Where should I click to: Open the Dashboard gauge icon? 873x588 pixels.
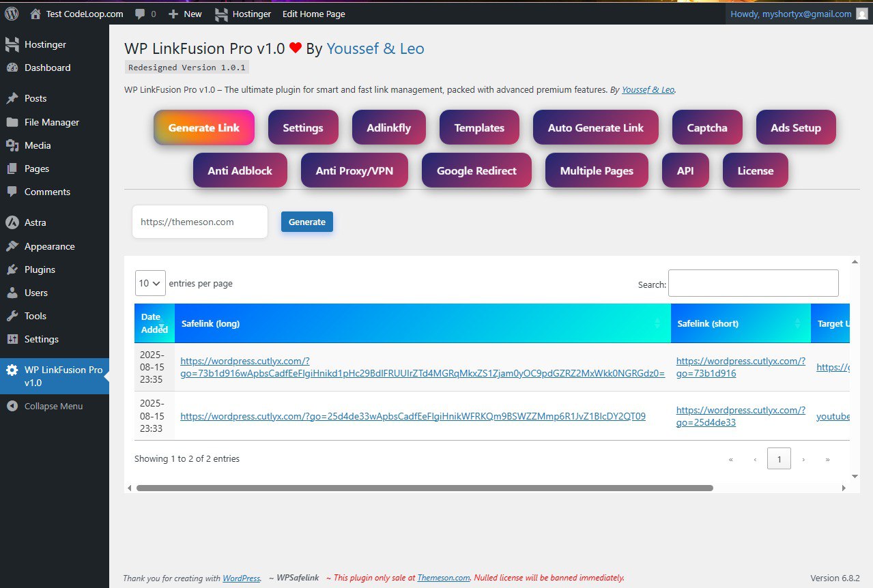(x=12, y=68)
